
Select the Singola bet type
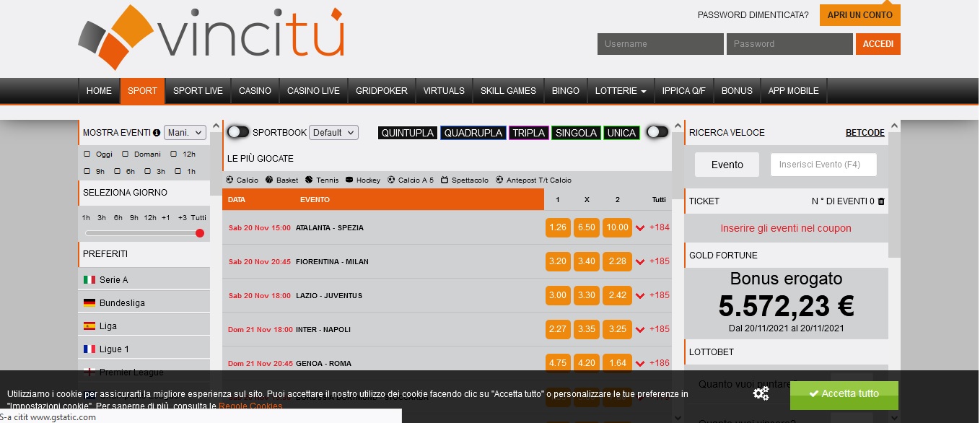(575, 133)
